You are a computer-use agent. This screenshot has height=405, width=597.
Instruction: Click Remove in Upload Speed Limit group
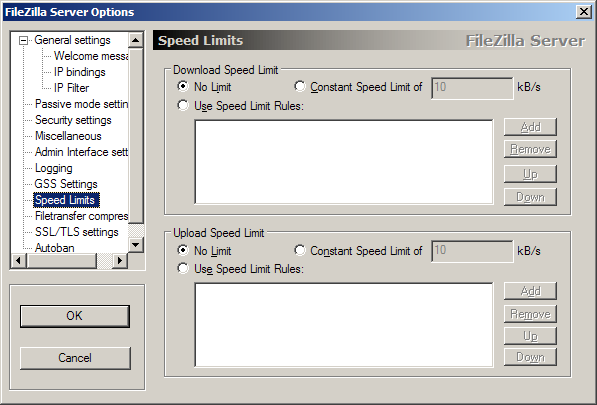tap(530, 314)
